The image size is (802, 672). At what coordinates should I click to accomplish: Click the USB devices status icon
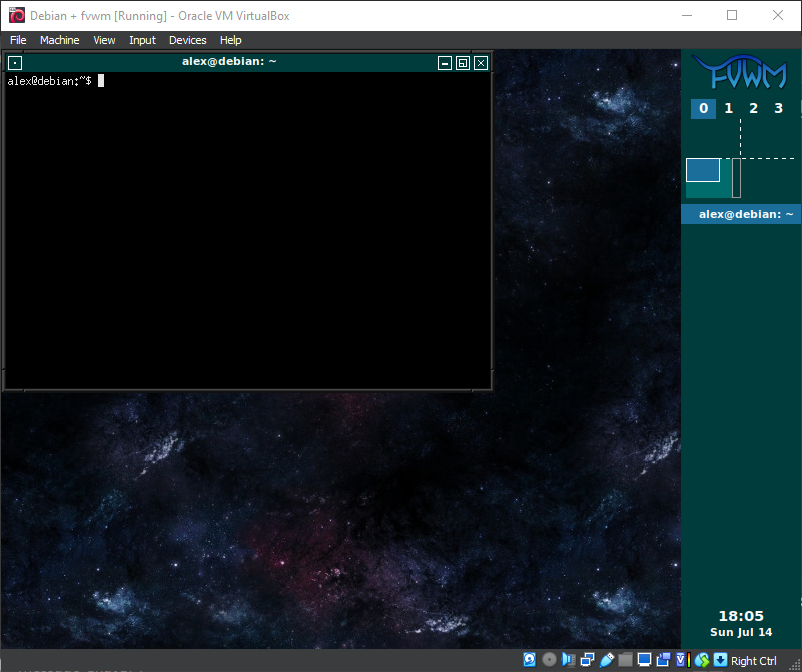(x=607, y=660)
